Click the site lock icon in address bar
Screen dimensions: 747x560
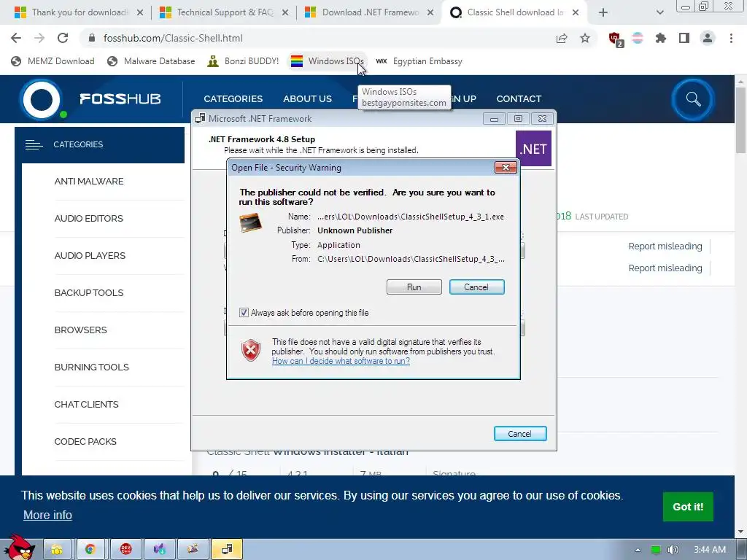coord(92,38)
